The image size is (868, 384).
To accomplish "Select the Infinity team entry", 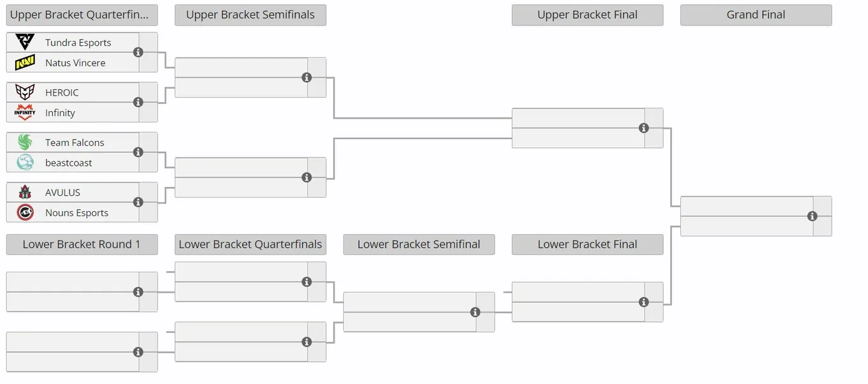I will pos(73,113).
